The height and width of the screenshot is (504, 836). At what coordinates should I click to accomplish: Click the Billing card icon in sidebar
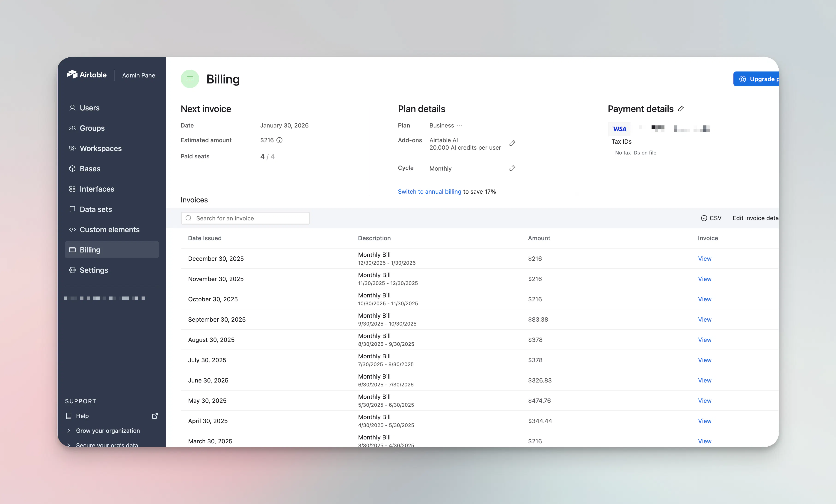coord(72,250)
